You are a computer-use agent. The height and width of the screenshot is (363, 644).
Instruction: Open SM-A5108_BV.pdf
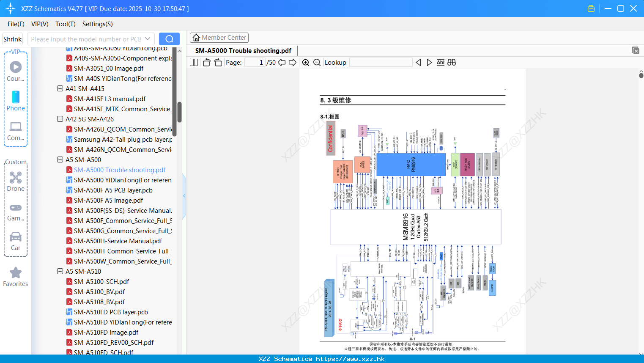click(96, 302)
